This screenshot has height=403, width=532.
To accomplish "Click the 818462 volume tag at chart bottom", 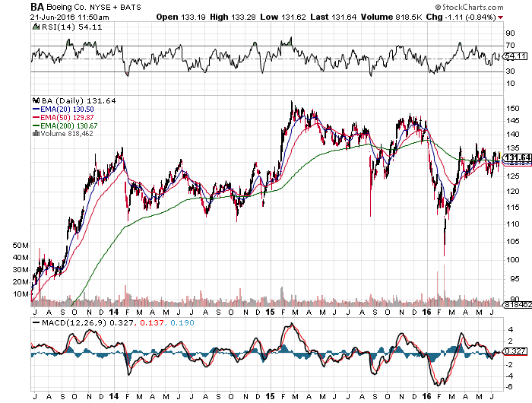I will click(517, 305).
